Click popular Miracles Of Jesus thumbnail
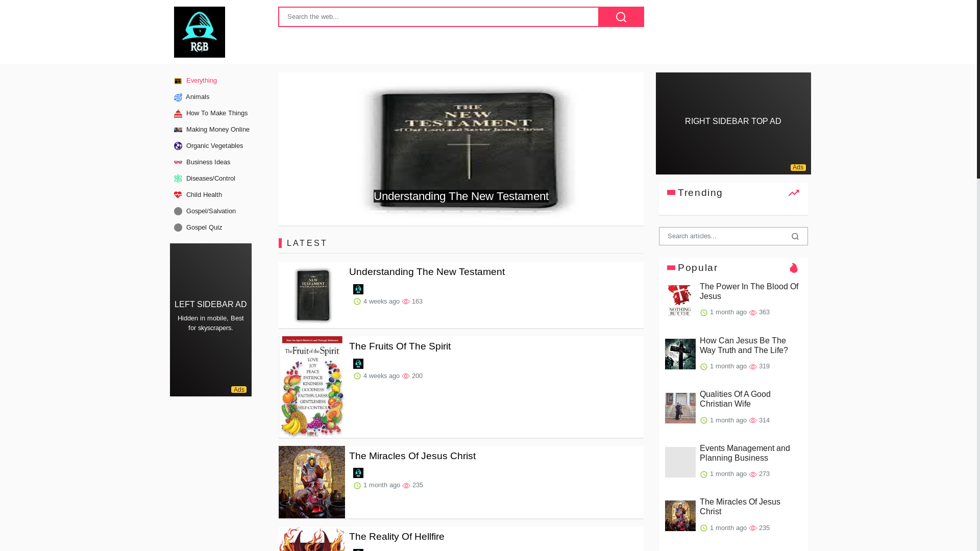Viewport: 980px width, 551px height. pos(680,516)
